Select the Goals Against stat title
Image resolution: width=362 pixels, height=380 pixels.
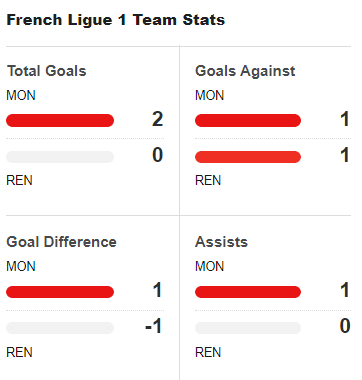pyautogui.click(x=245, y=71)
